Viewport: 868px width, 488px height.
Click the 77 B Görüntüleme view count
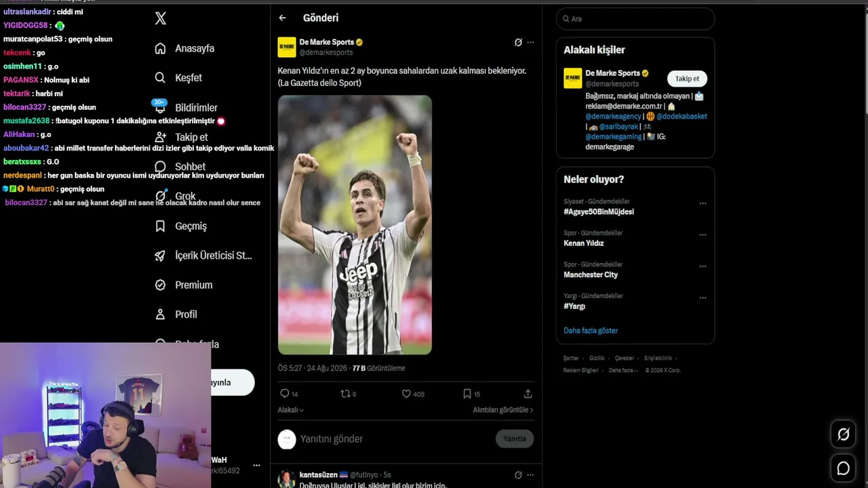tap(378, 369)
